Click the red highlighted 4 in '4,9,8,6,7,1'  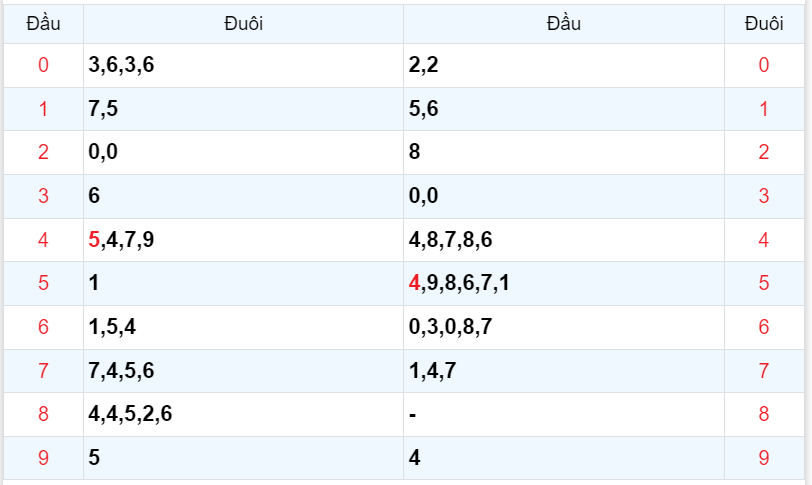414,283
